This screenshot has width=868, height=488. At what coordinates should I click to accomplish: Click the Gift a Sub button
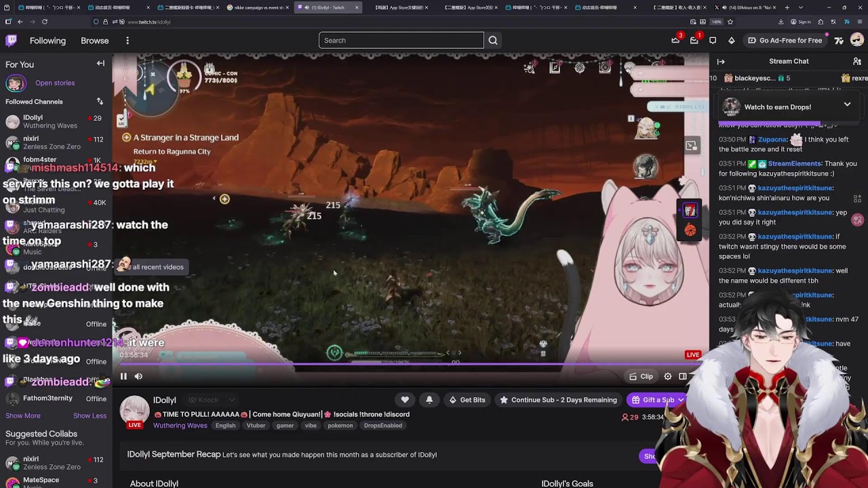652,400
